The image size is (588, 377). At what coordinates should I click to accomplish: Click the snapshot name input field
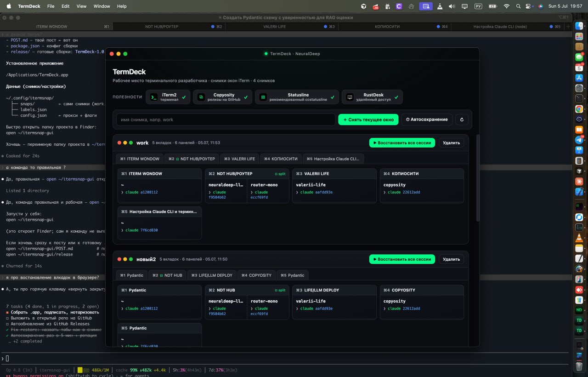(226, 120)
